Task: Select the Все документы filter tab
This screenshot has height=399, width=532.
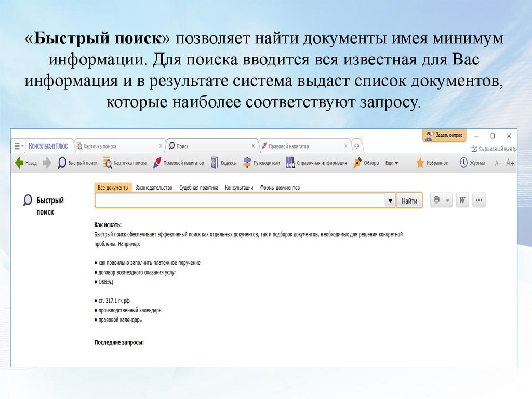Action: click(x=113, y=188)
